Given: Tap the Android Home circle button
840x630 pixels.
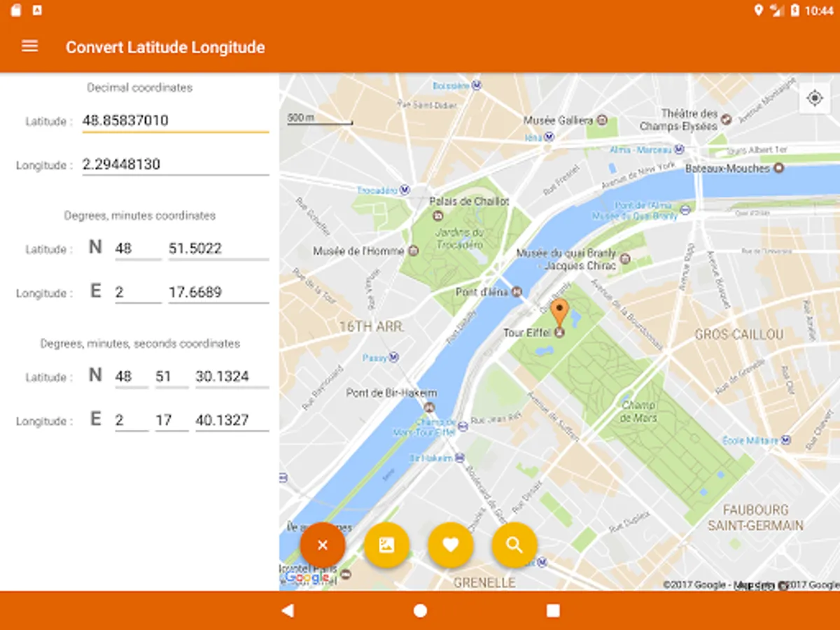Looking at the screenshot, I should coord(420,610).
